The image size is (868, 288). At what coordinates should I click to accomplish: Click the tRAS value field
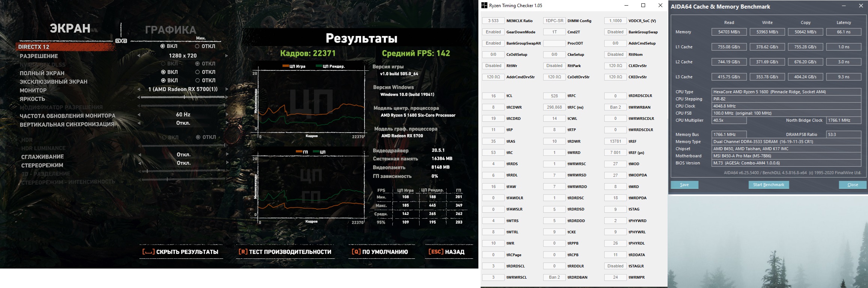(493, 141)
